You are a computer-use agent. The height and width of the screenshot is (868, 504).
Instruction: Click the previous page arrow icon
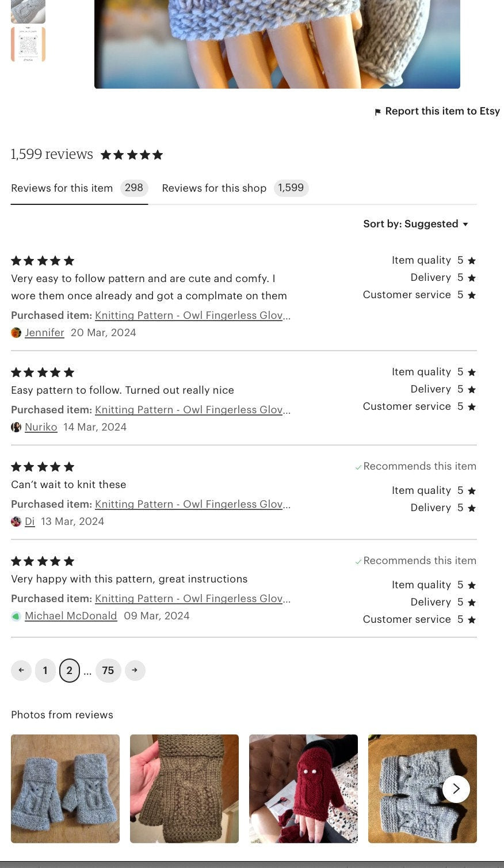(21, 670)
